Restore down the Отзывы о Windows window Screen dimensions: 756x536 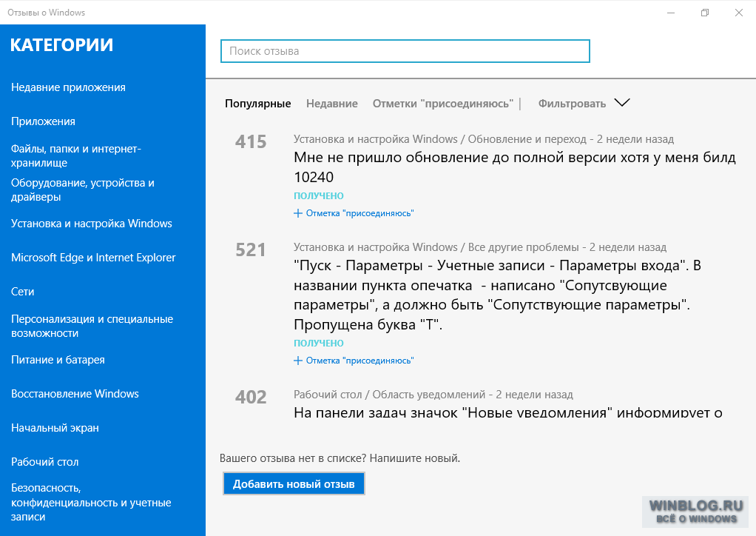coord(705,13)
